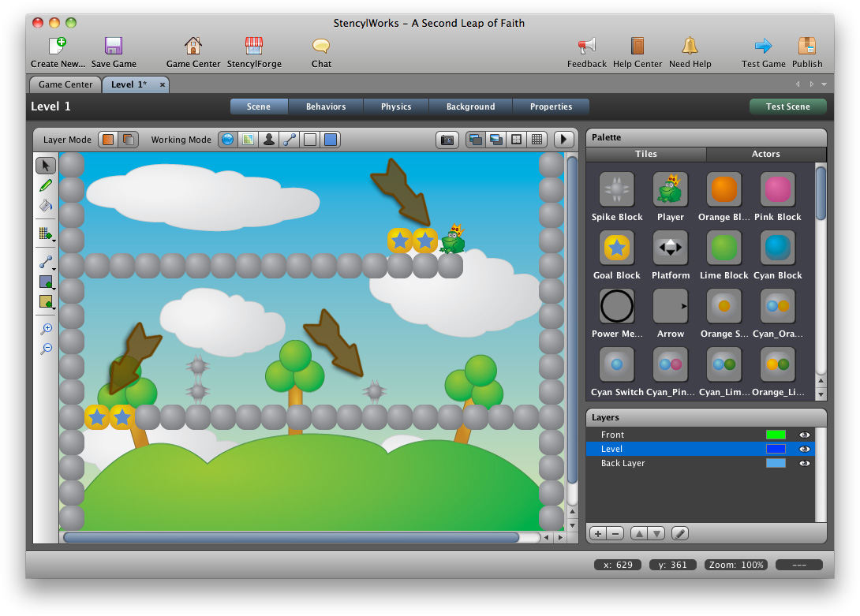The image size is (860, 616).
Task: Switch to Scene working mode globe icon
Action: [227, 140]
